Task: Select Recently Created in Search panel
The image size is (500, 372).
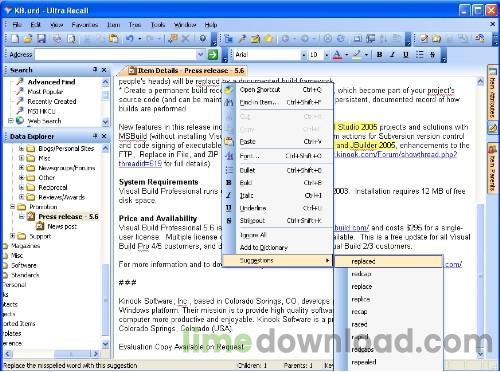Action: point(52,101)
